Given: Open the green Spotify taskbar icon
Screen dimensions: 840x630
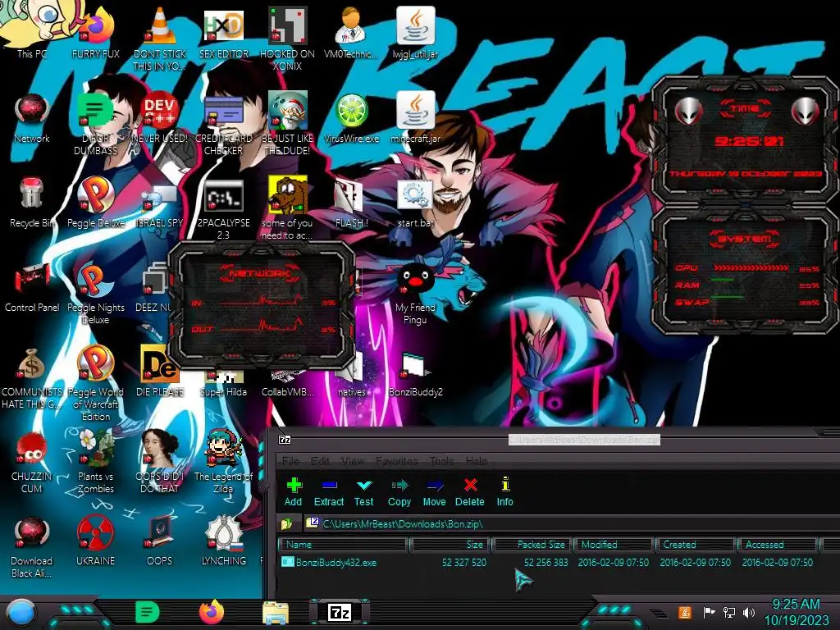Looking at the screenshot, I should [x=147, y=612].
